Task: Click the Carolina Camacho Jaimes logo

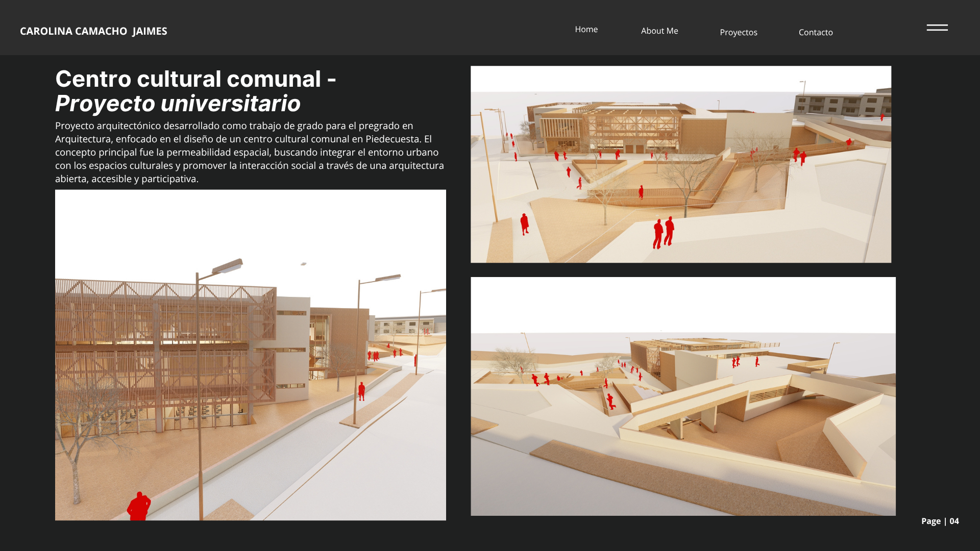Action: pyautogui.click(x=93, y=31)
